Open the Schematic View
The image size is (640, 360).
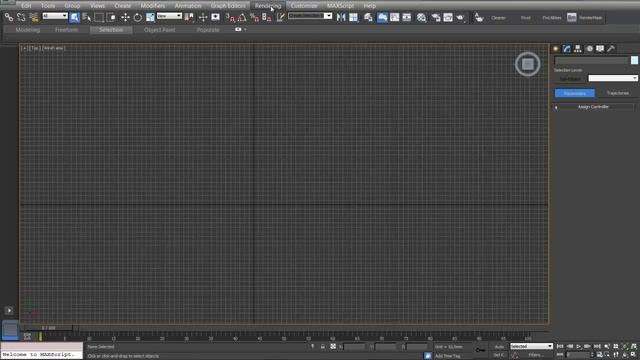[407, 17]
